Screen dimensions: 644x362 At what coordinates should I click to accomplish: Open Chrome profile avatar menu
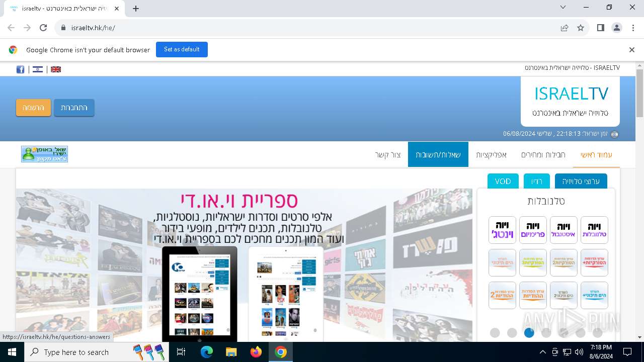[x=617, y=28]
